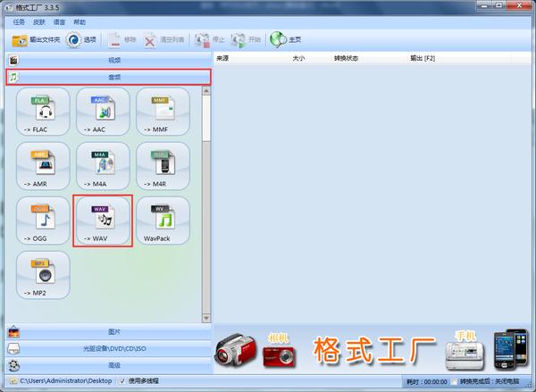Click the C:\Users\Administrator\Desktop output path
This screenshot has width=536, height=392.
[x=65, y=380]
